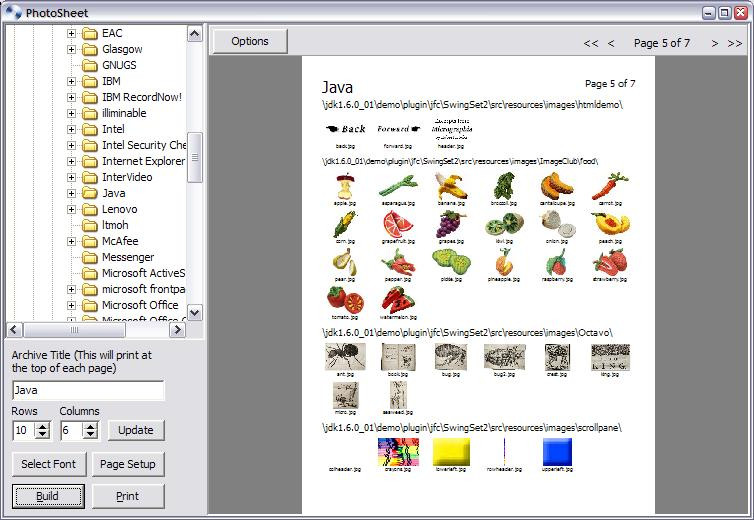Image resolution: width=754 pixels, height=520 pixels.
Task: Click folder tree scroll left arrow
Action: pyautogui.click(x=14, y=330)
